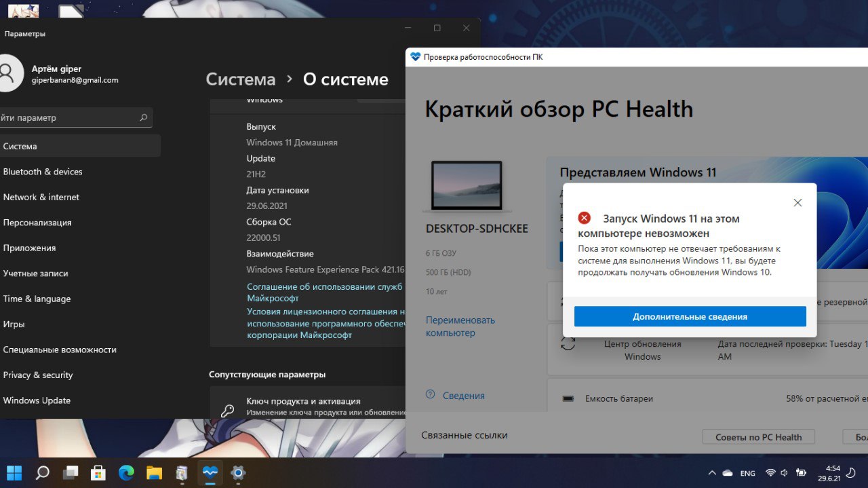Close the Параметры Settings window
The image size is (868, 488).
click(x=466, y=28)
